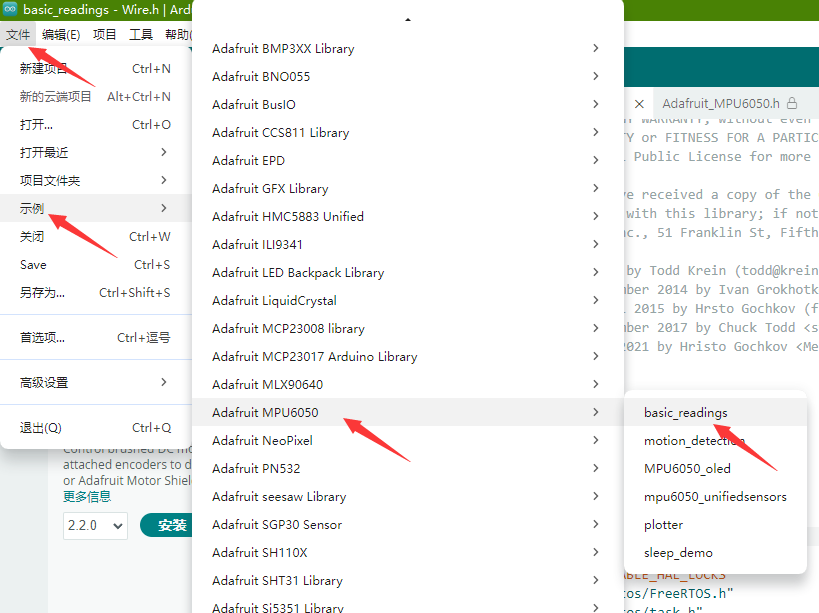The width and height of the screenshot is (819, 613).
Task: Open Adafruit LiquidCrystal examples submenu
Action: click(408, 300)
